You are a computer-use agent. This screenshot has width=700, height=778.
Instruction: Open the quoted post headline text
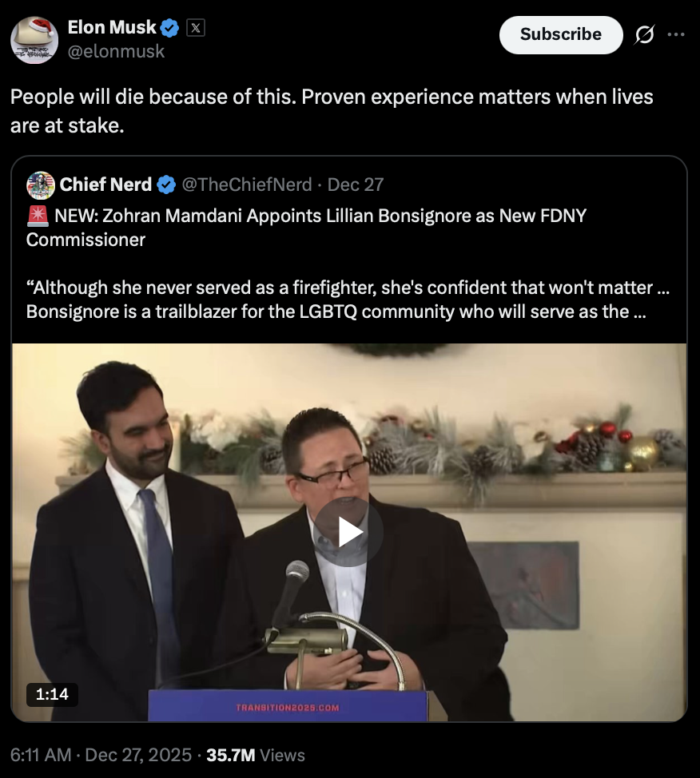pyautogui.click(x=306, y=228)
